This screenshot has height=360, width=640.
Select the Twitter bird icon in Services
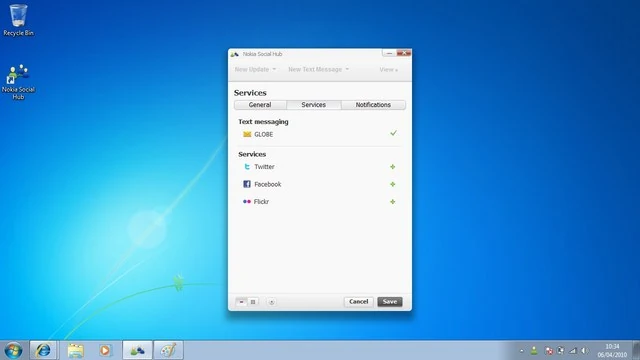pyautogui.click(x=247, y=167)
